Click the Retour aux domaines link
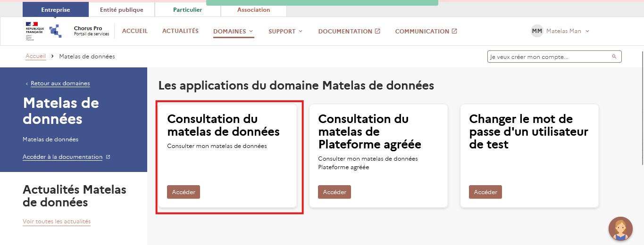 pos(60,83)
